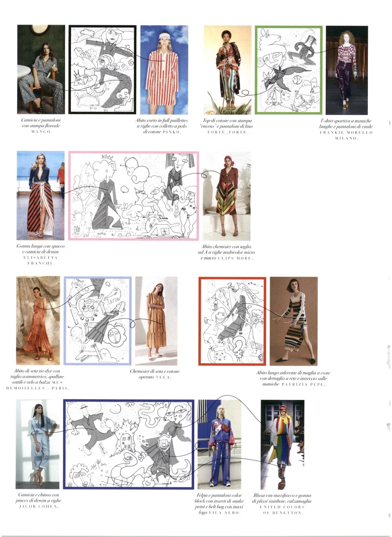Image resolution: width=392 pixels, height=537 pixels.
Task: Select the Tela orange chemisier photo
Action: pos(156,320)
